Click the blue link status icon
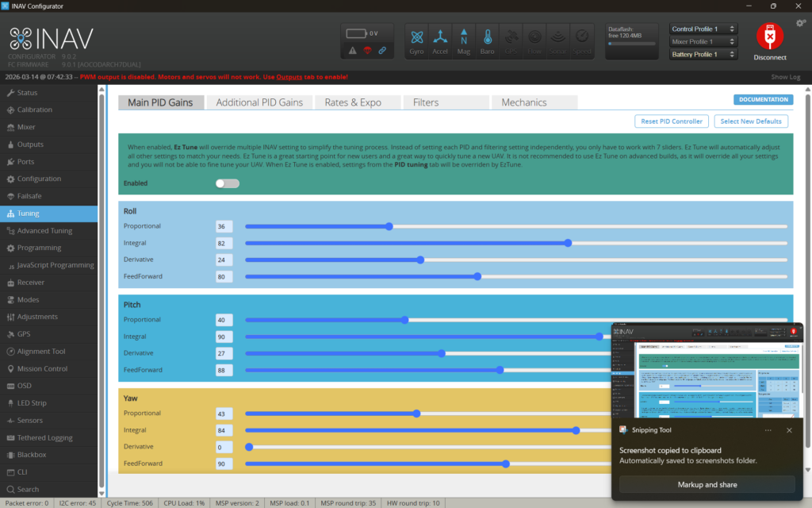The image size is (812, 508). click(x=382, y=51)
